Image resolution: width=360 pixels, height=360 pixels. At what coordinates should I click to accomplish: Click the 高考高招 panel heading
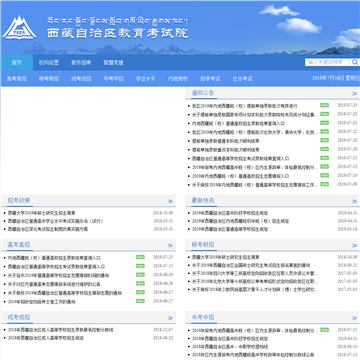(19, 245)
